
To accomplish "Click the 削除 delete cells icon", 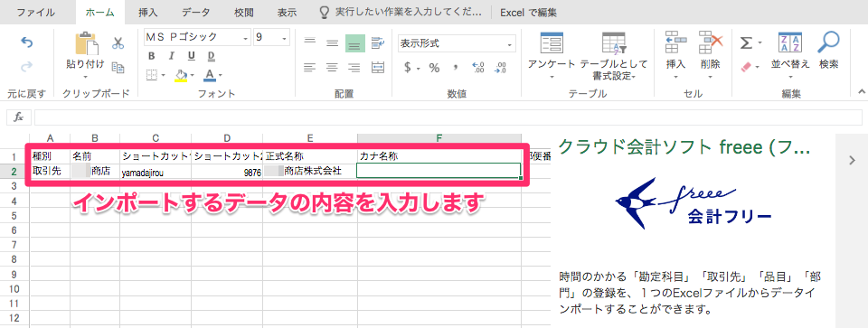I will 711,42.
